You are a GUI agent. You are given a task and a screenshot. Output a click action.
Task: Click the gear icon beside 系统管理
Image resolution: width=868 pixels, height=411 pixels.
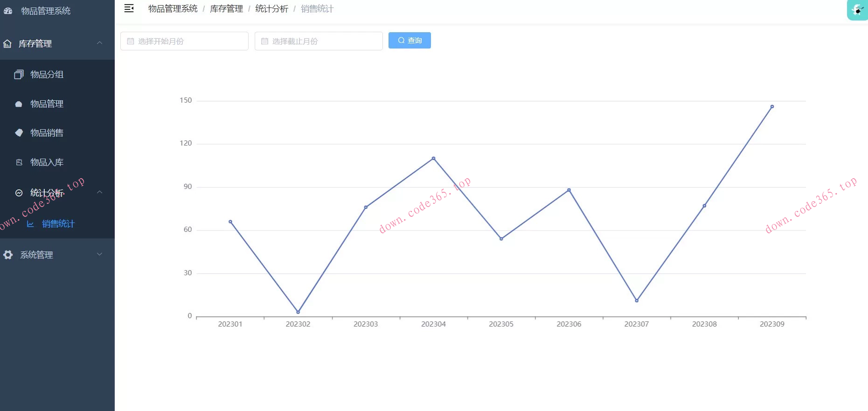coord(8,255)
